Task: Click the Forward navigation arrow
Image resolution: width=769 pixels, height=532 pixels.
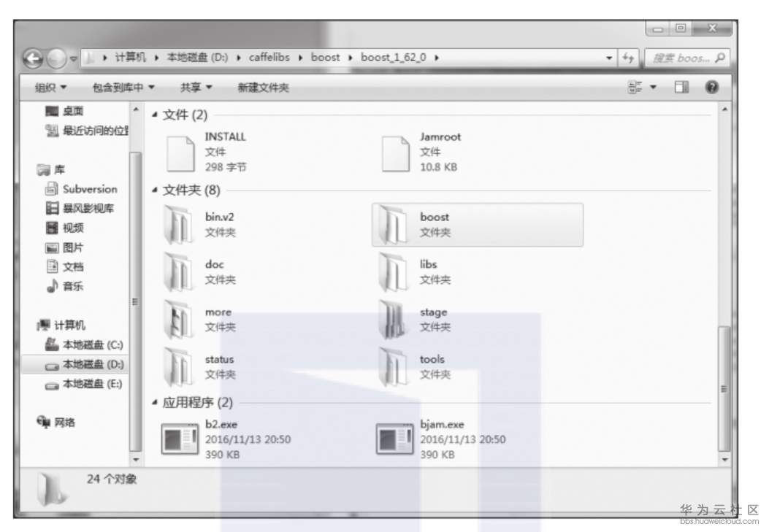Action: 56,59
